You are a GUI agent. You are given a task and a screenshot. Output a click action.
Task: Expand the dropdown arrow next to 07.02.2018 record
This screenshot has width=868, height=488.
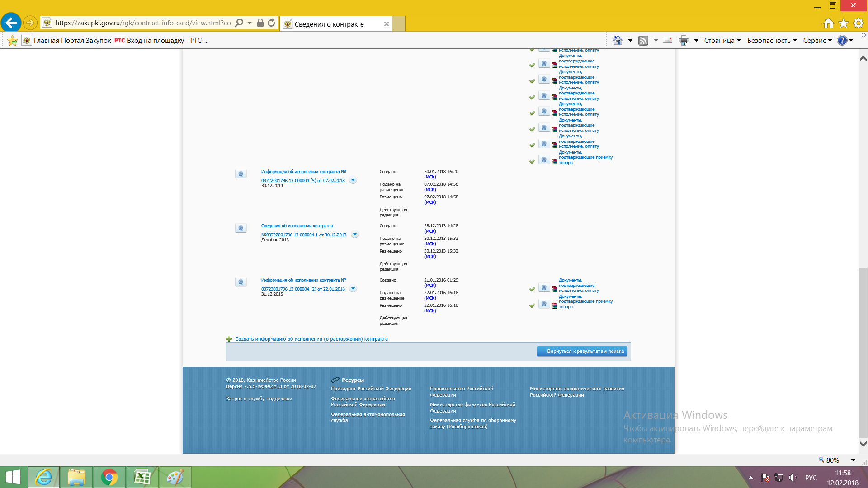click(353, 180)
